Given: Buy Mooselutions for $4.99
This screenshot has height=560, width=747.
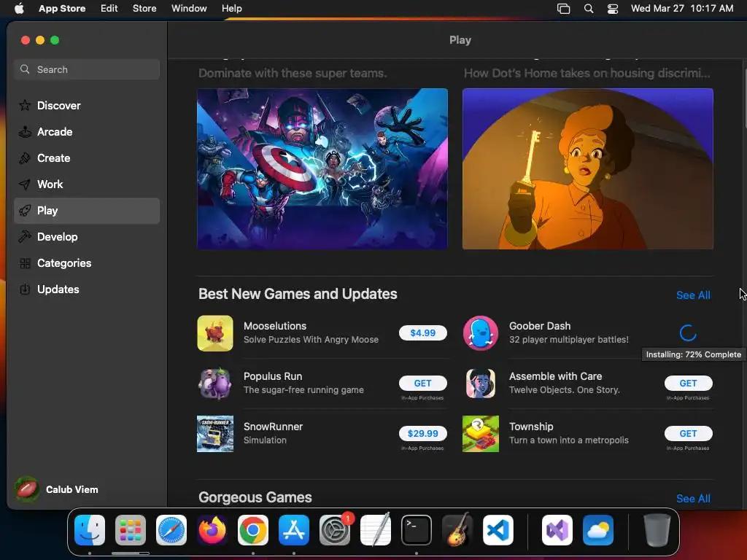Looking at the screenshot, I should click(423, 332).
